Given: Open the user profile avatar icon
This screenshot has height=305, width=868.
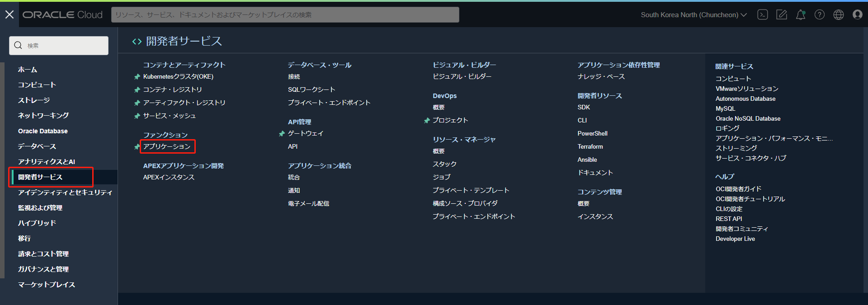Looking at the screenshot, I should (858, 15).
